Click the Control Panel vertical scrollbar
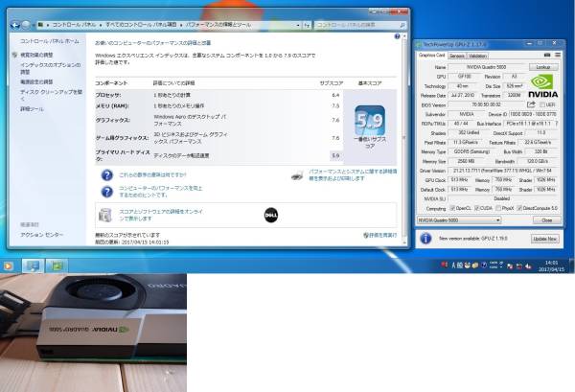 pyautogui.click(x=404, y=139)
